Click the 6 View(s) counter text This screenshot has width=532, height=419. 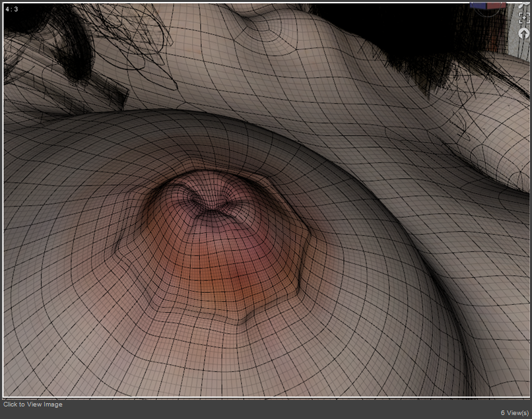[x=515, y=413]
